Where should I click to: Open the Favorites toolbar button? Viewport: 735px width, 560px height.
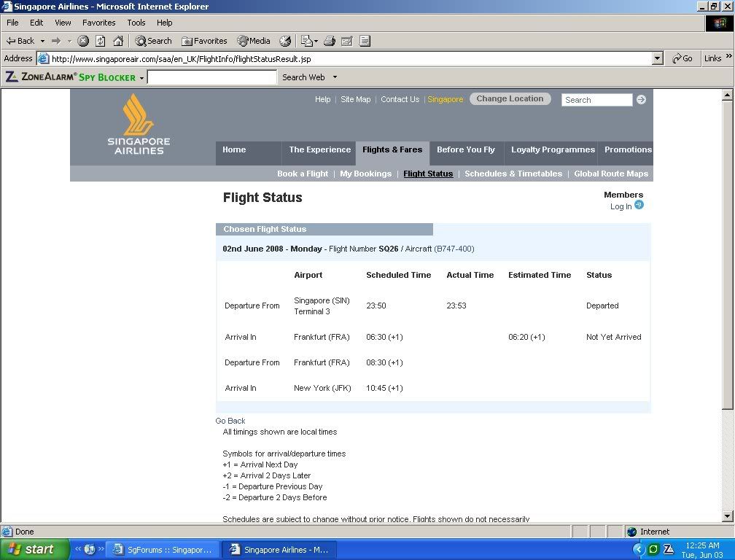[x=204, y=41]
